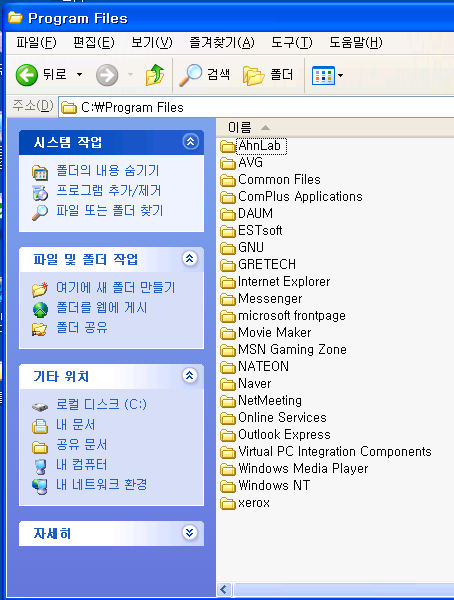Open the 보기(V) menu
The width and height of the screenshot is (454, 600).
click(x=152, y=42)
